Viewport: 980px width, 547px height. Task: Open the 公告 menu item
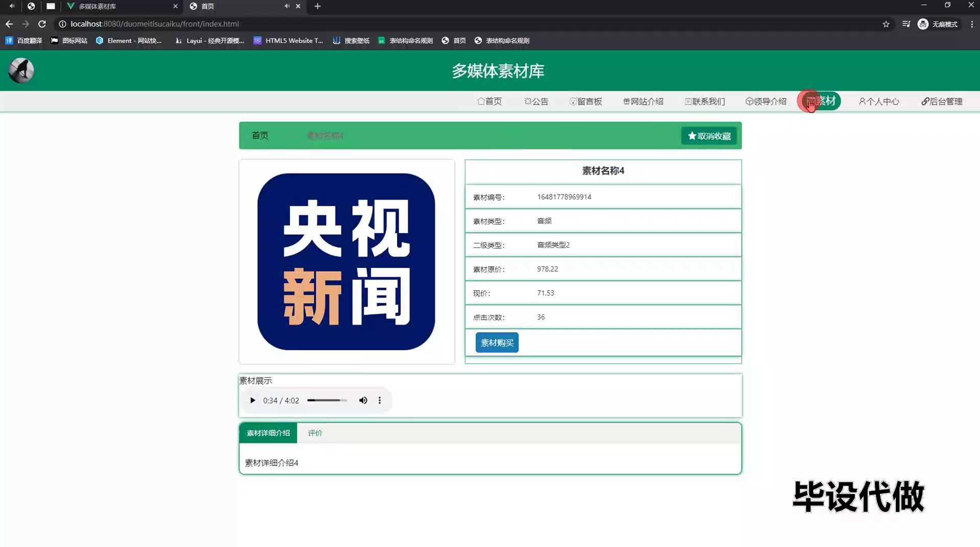[536, 101]
